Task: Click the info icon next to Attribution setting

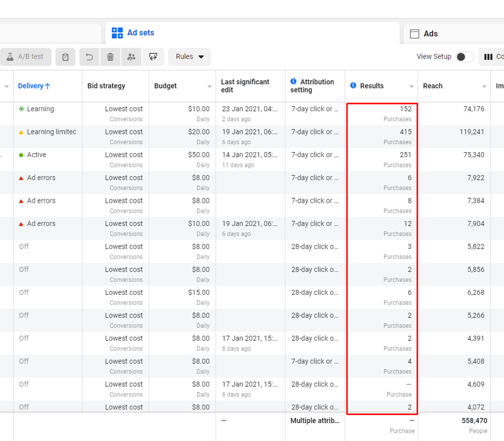Action: (x=293, y=82)
